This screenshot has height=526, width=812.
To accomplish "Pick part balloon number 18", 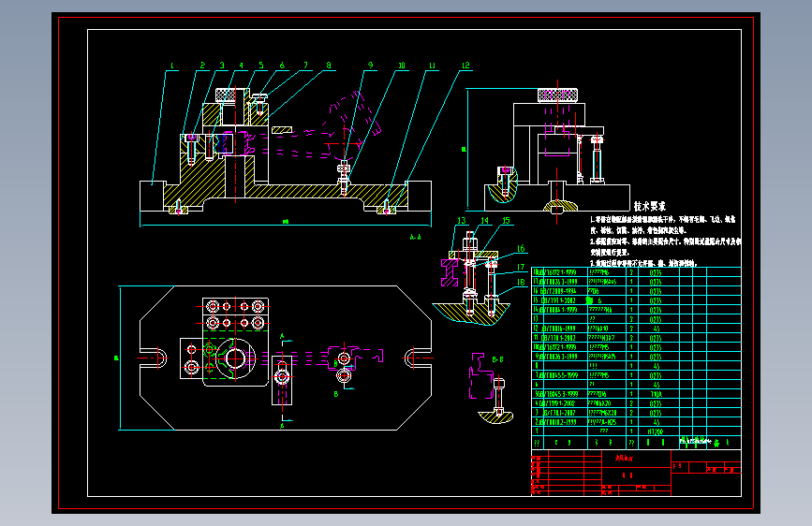I will 521,282.
